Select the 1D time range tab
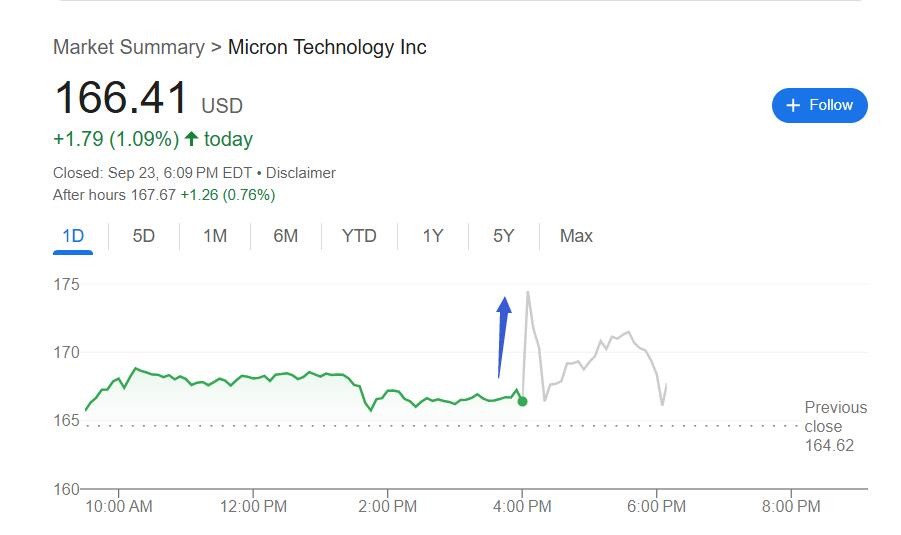The height and width of the screenshot is (535, 901). point(73,236)
